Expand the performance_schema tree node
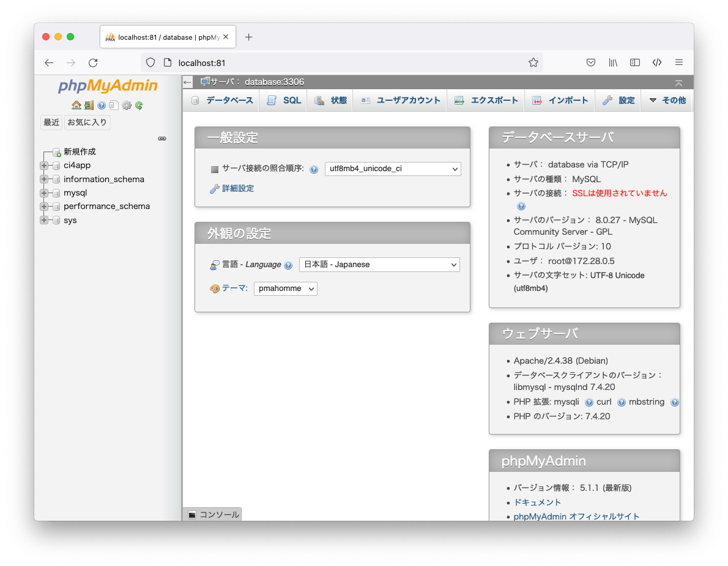The width and height of the screenshot is (728, 566). 44,207
